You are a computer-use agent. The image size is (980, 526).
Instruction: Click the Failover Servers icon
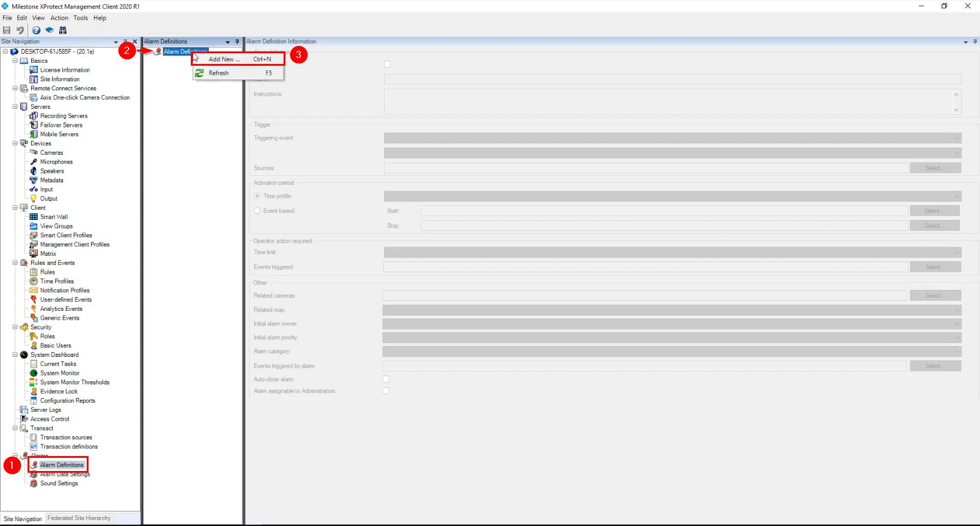34,125
